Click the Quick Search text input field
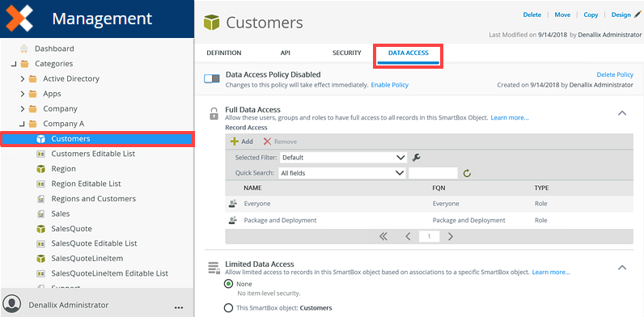 [x=434, y=173]
